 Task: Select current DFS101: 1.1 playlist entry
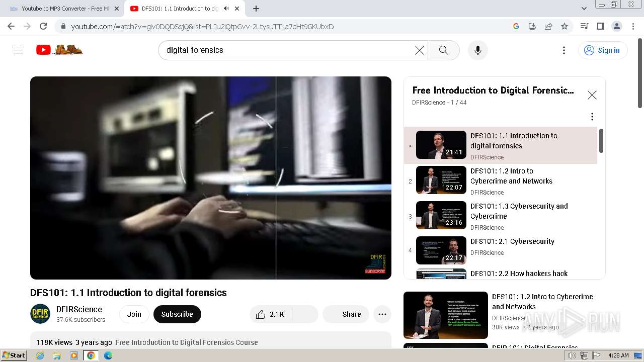tap(501, 146)
